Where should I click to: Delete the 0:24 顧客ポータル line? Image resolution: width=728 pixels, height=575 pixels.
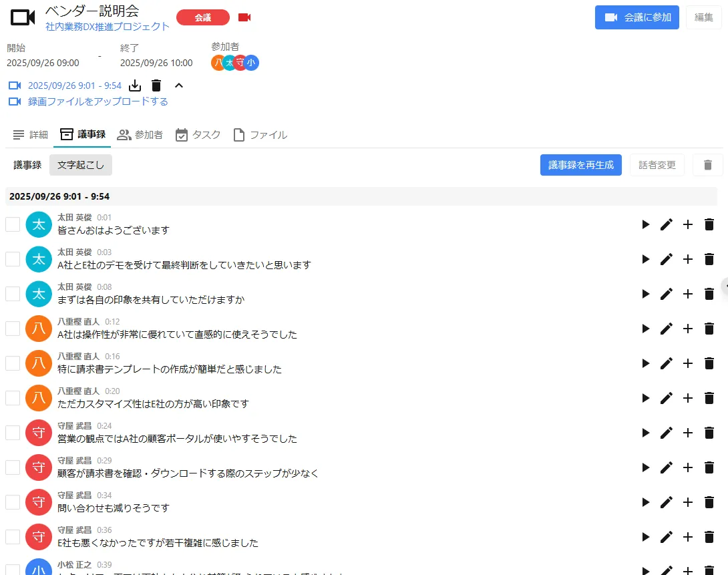709,433
